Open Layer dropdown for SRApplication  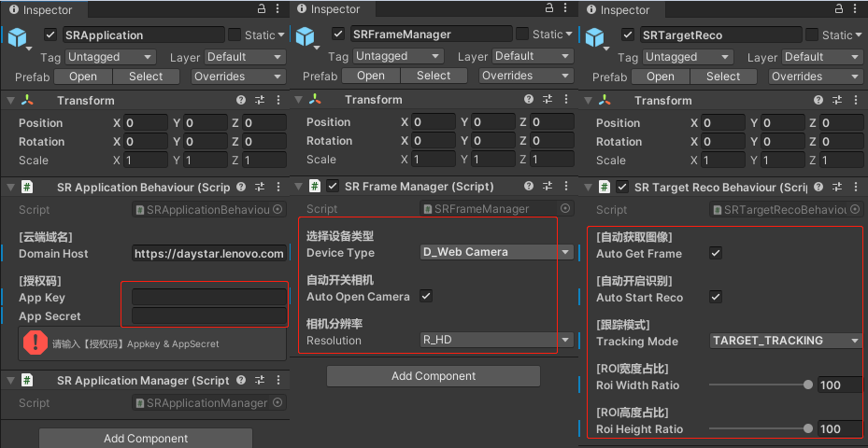tap(245, 57)
